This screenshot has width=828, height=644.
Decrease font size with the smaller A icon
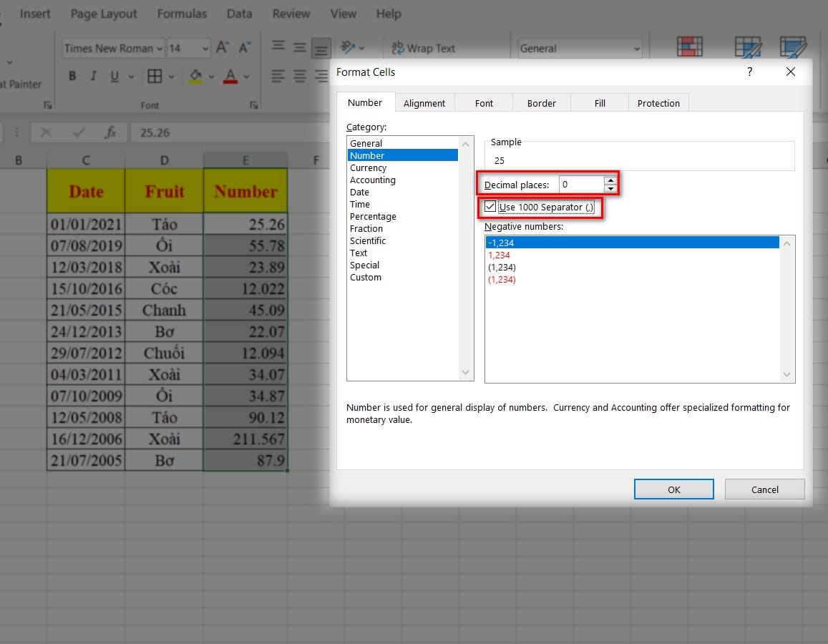tap(245, 47)
